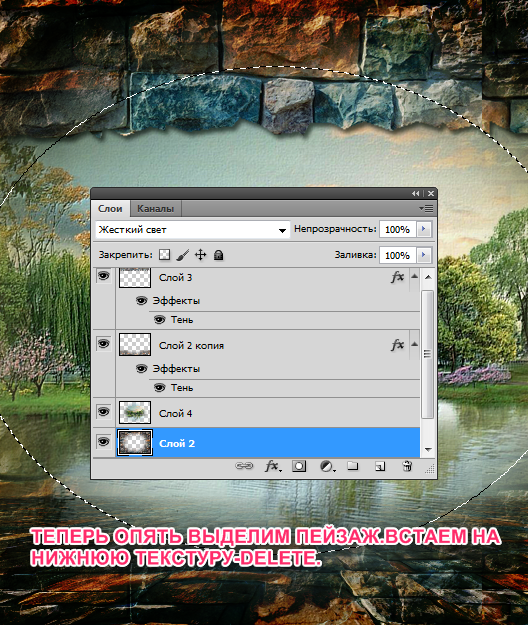Open the Layers panel options menu
528x625 pixels.
click(426, 208)
